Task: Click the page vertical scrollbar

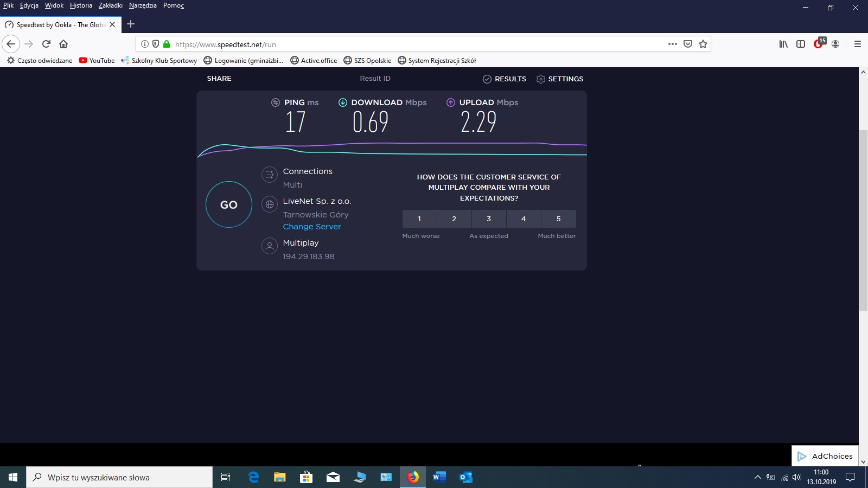Action: [863, 221]
